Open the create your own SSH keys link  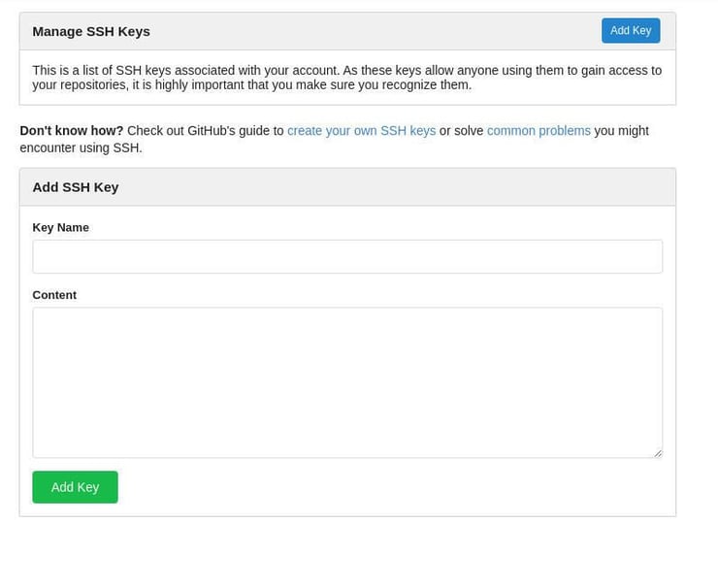[361, 131]
